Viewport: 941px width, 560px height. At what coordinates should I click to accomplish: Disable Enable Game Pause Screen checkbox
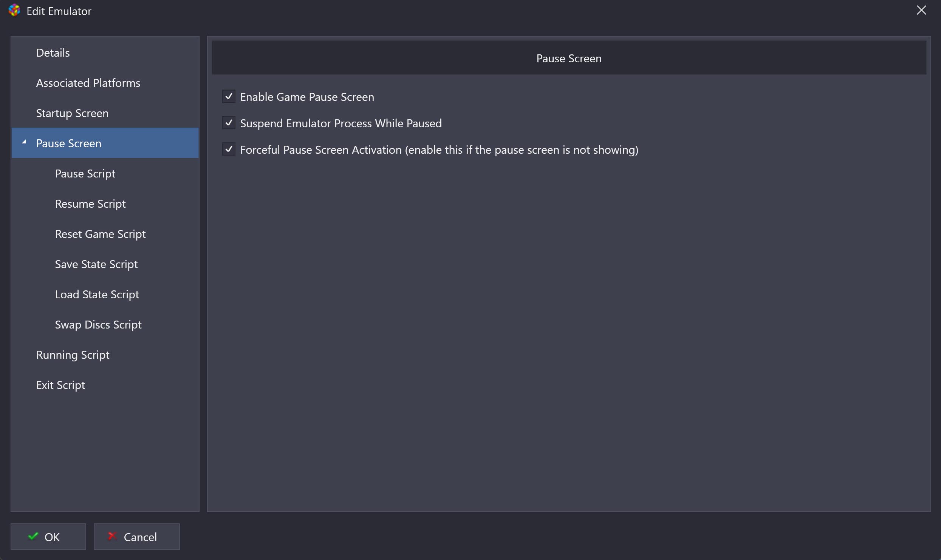pos(229,97)
